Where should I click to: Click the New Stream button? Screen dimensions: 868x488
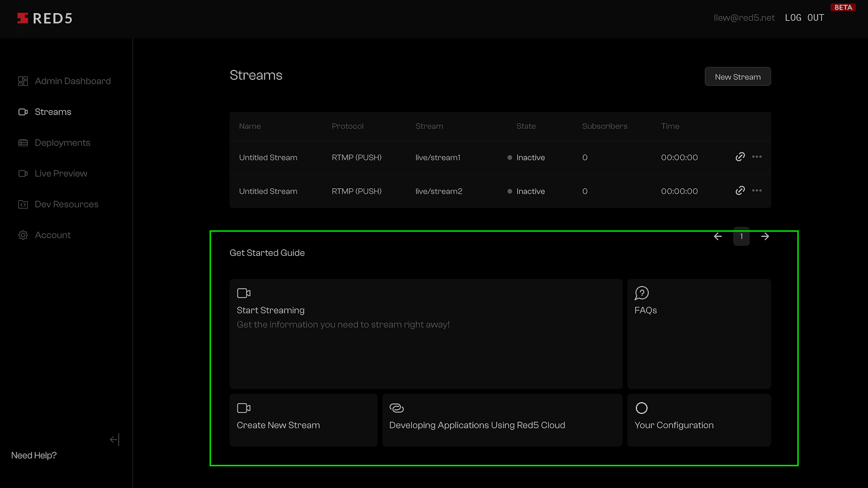pyautogui.click(x=738, y=76)
